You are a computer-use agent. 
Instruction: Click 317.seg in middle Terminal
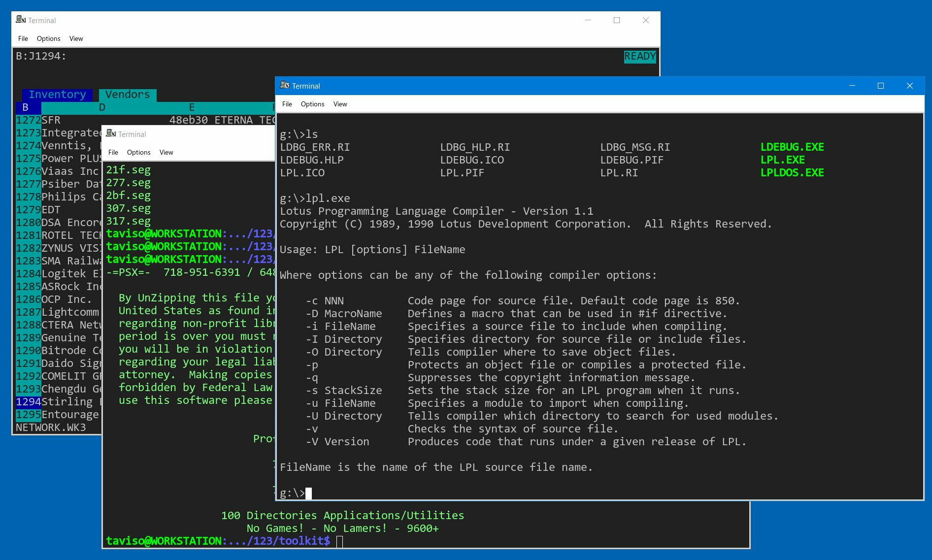pos(129,221)
